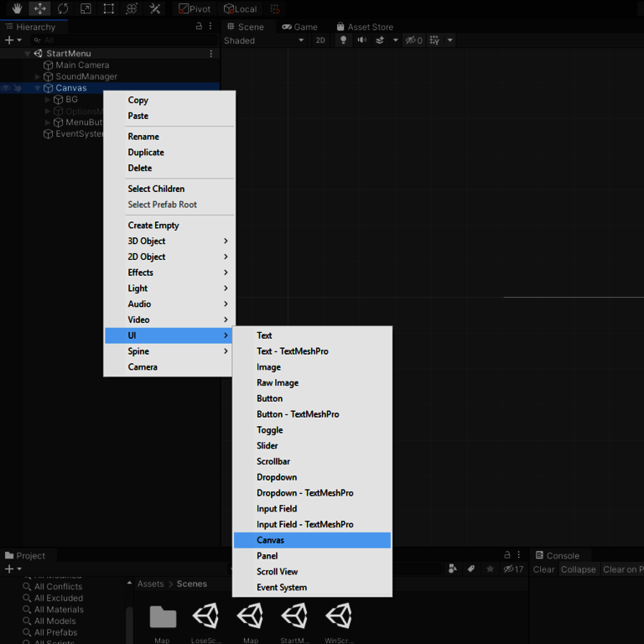This screenshot has height=644, width=644.
Task: Select the Hand tool
Action: (17, 8)
